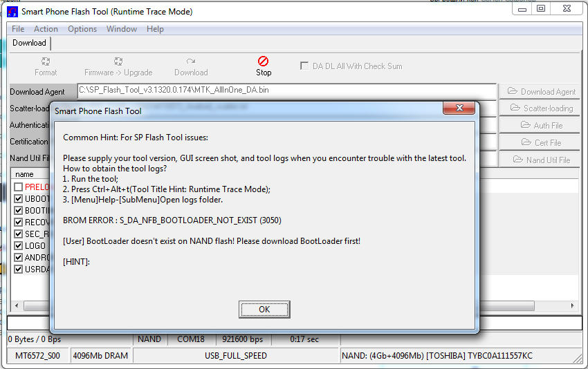Open the Help menu

coord(155,29)
